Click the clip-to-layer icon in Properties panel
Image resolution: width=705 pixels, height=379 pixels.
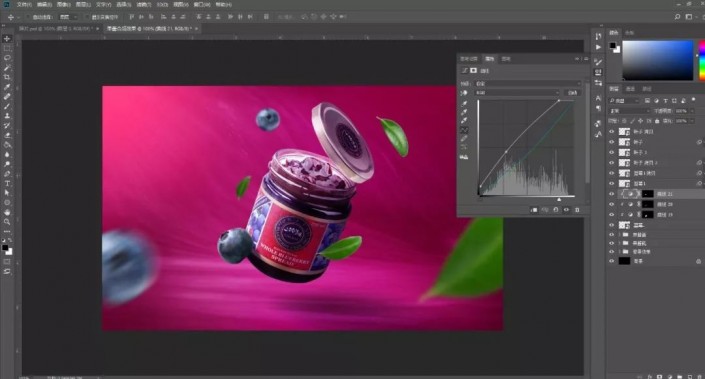point(534,210)
